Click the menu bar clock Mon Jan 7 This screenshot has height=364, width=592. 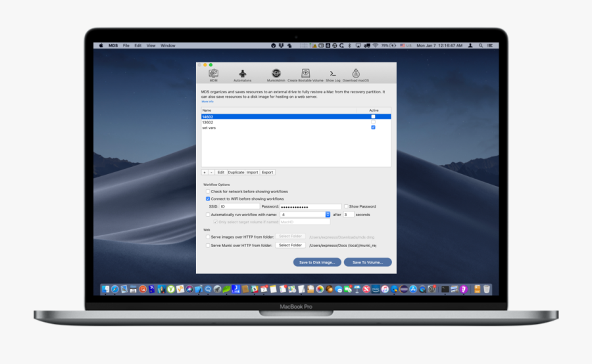(x=439, y=45)
